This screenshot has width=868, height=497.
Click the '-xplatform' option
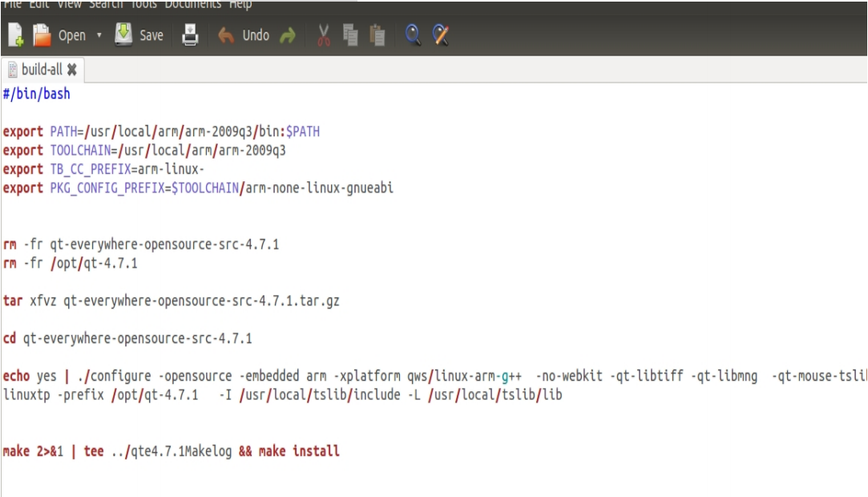click(x=367, y=376)
